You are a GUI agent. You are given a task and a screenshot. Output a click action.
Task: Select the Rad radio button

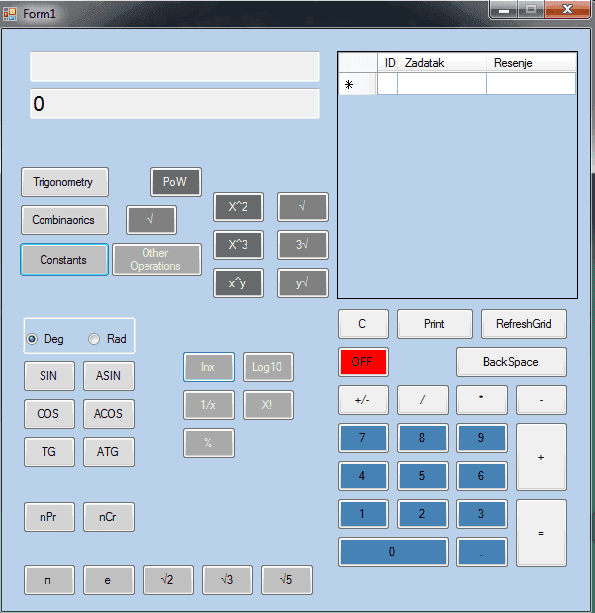pyautogui.click(x=94, y=339)
